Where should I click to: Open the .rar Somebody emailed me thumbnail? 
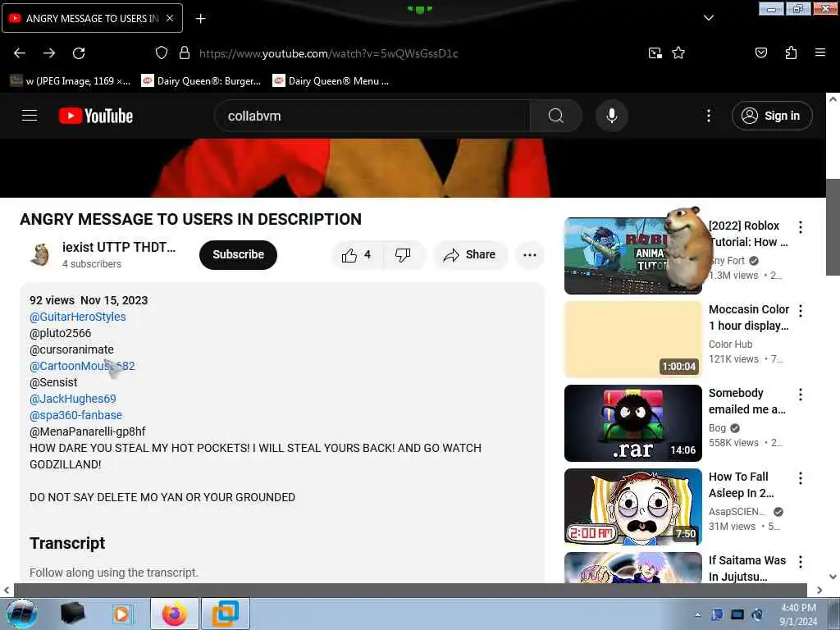tap(632, 423)
